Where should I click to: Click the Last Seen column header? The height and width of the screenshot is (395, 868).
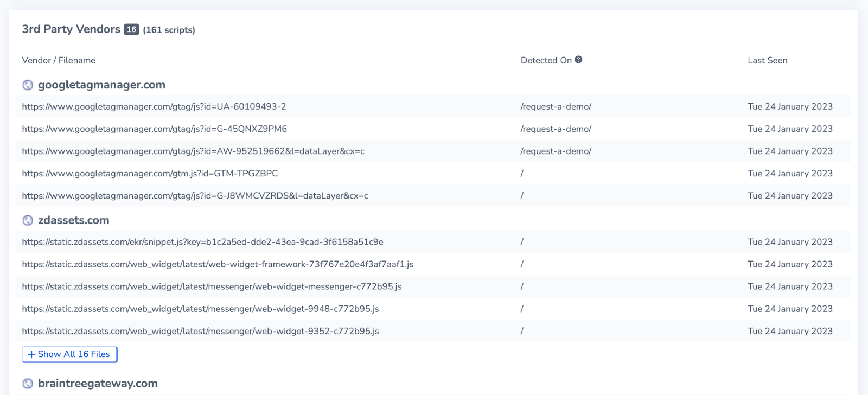tap(768, 60)
